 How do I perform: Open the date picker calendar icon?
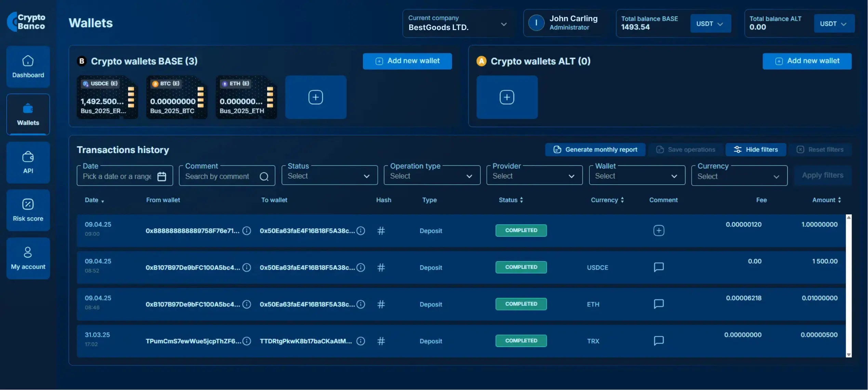[162, 176]
